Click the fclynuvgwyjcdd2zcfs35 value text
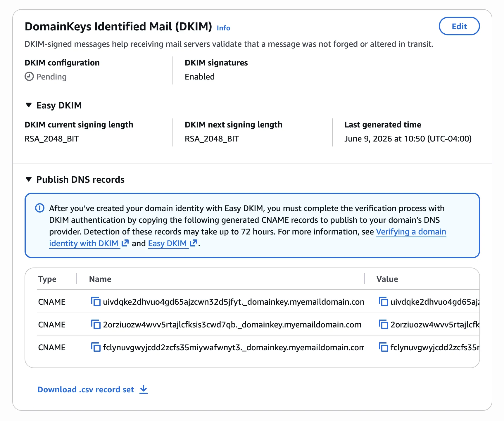The height and width of the screenshot is (421, 504). [x=435, y=347]
